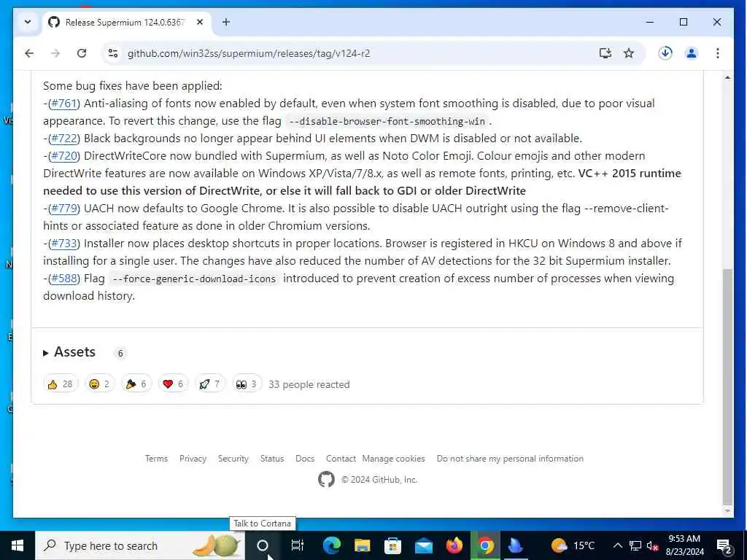This screenshot has height=560, width=747.
Task: Open weather widget showing 15°C
Action: point(573,545)
